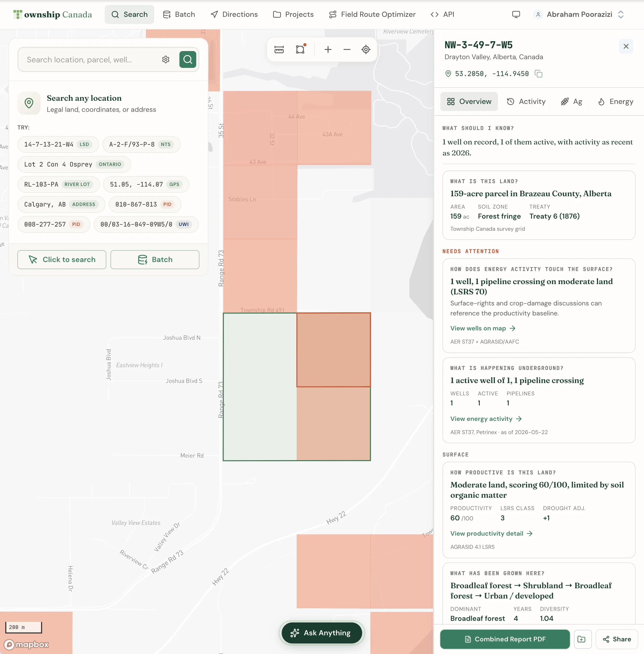
Task: Go to Directions page
Action: (234, 14)
